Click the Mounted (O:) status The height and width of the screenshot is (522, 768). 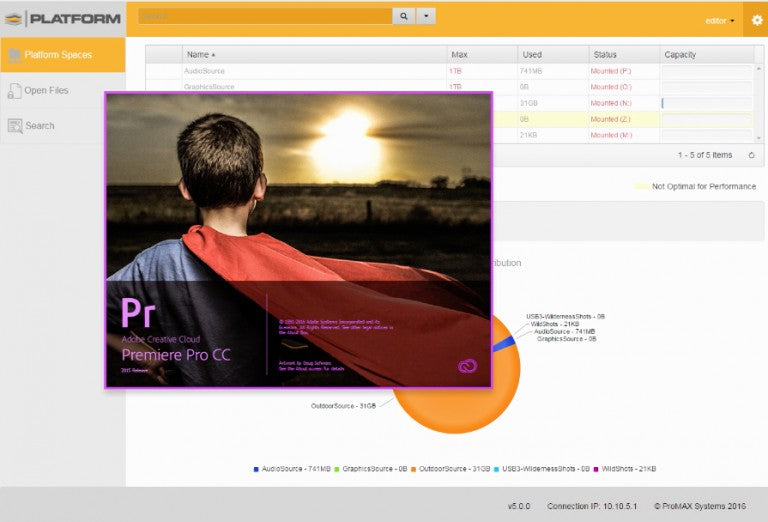pyautogui.click(x=611, y=87)
